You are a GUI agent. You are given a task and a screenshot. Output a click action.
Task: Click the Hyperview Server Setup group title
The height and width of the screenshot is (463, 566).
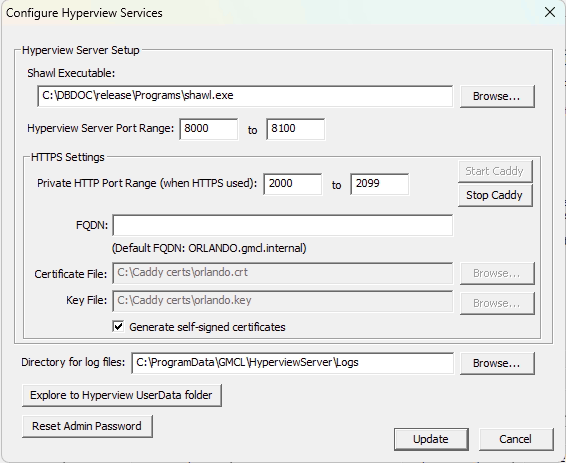[80, 50]
